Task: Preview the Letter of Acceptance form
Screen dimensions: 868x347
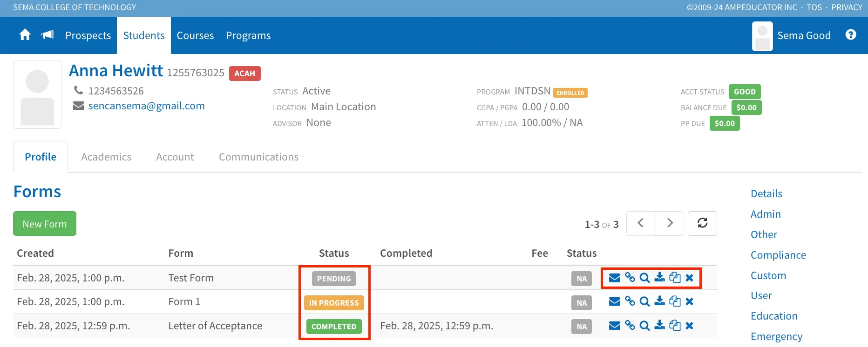Action: coord(644,326)
